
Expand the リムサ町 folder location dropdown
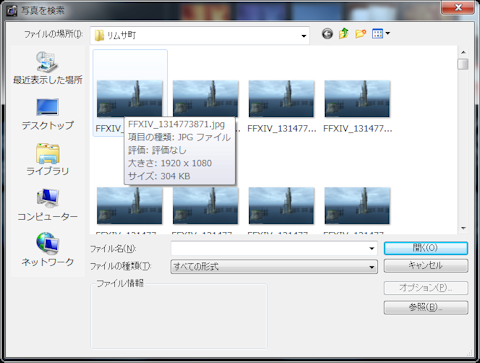(x=304, y=36)
